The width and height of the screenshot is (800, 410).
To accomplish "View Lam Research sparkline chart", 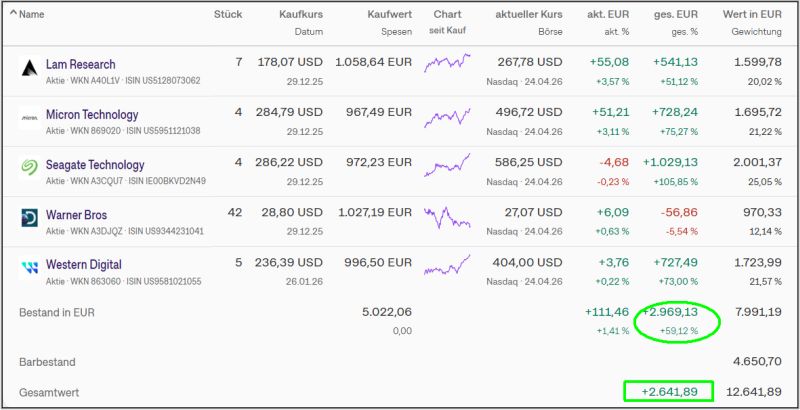I will 447,64.
